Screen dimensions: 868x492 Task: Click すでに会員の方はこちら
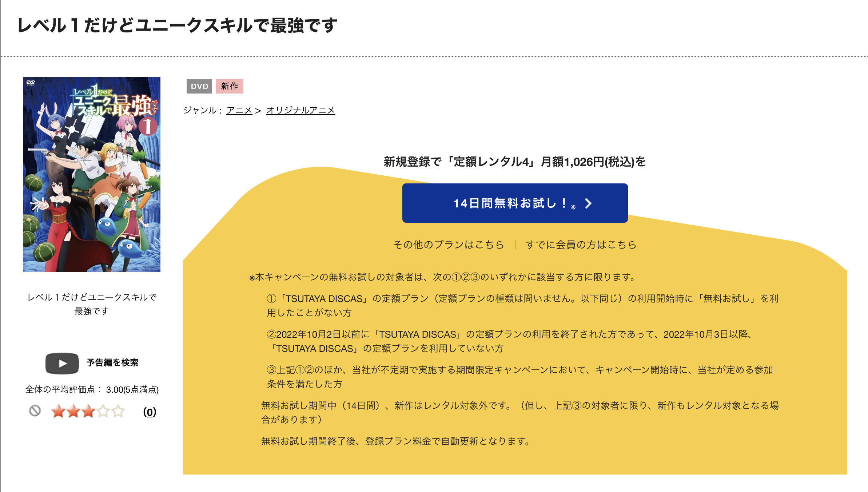point(581,245)
